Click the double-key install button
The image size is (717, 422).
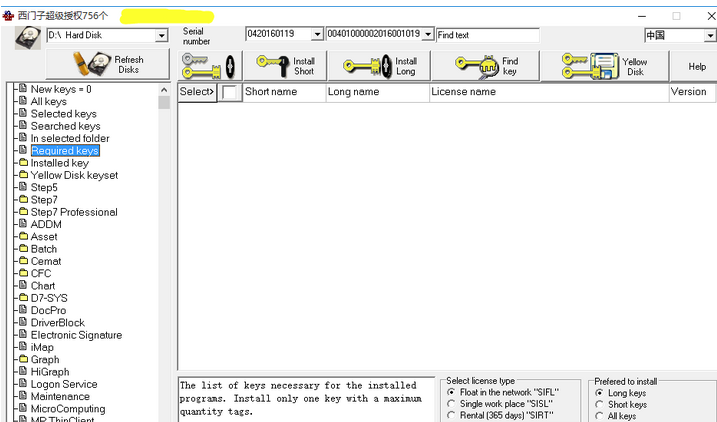point(209,66)
